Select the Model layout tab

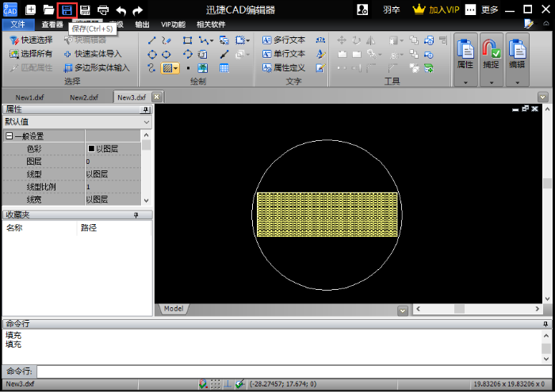point(174,309)
